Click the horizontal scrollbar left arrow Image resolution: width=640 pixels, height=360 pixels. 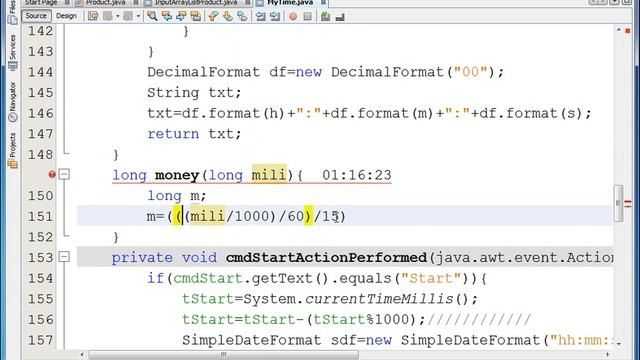82,355
